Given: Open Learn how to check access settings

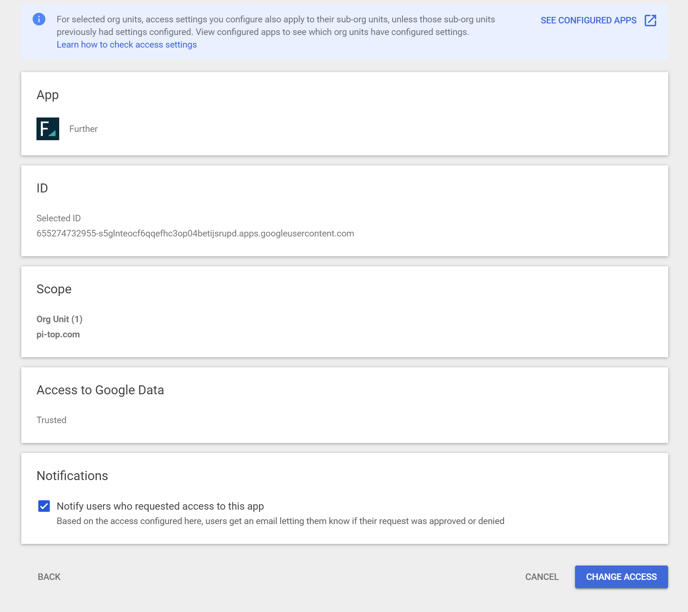Looking at the screenshot, I should [126, 45].
